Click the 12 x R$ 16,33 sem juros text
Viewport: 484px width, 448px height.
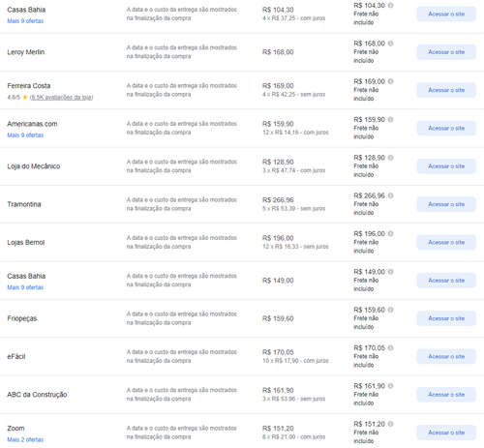pos(295,247)
